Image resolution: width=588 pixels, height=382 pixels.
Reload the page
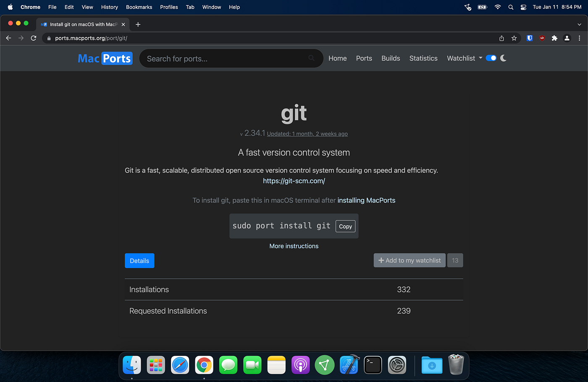[34, 38]
